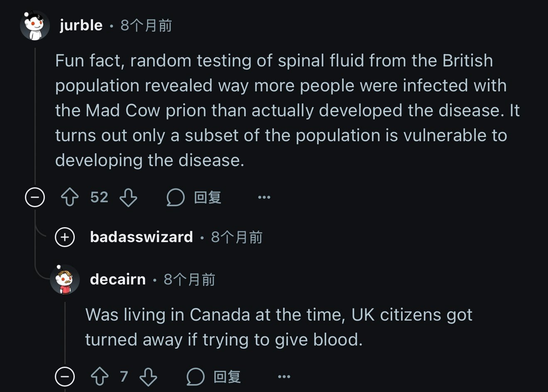The width and height of the screenshot is (548, 392).
Task: Click the 回复 text under decairn's comment
Action: click(x=227, y=377)
